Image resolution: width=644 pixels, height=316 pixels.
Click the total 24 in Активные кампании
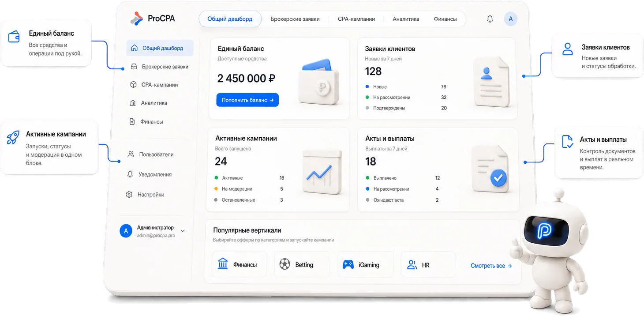pos(221,162)
